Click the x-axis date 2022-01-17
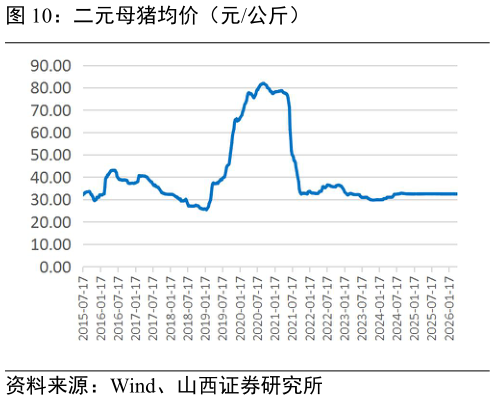The image size is (495, 400). click(310, 308)
